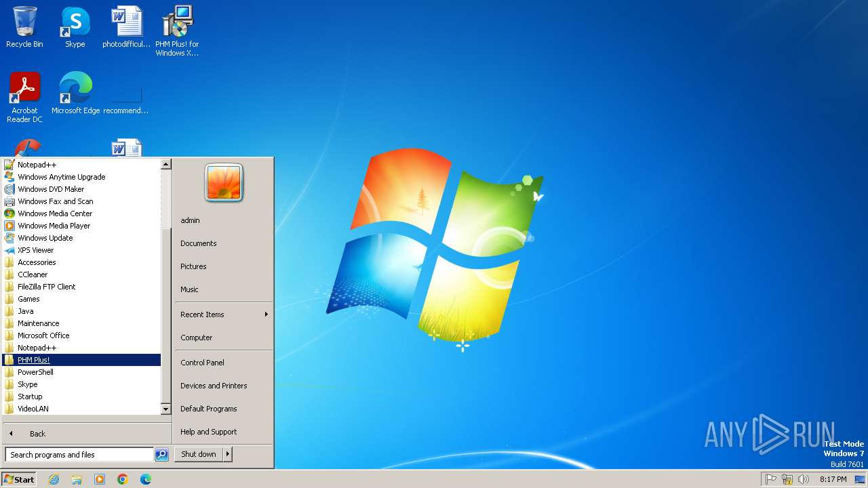The image size is (868, 488).
Task: Open Microsoft Edge from taskbar
Action: 146,479
